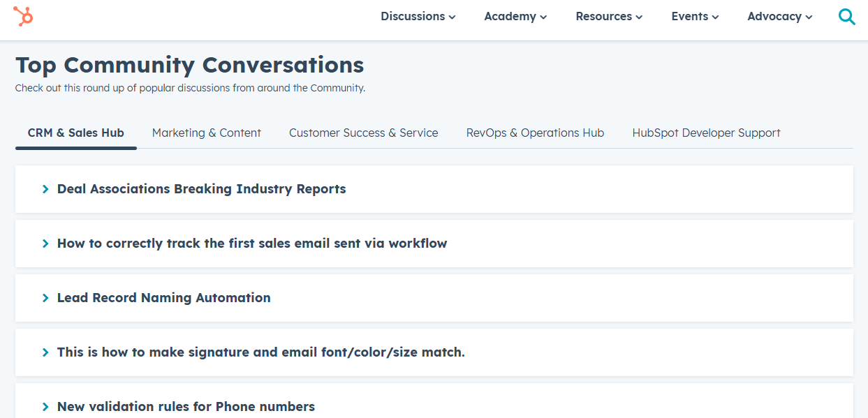Switch to RevOps & Operations Hub tab
Image resolution: width=868 pixels, height=418 pixels.
click(535, 133)
